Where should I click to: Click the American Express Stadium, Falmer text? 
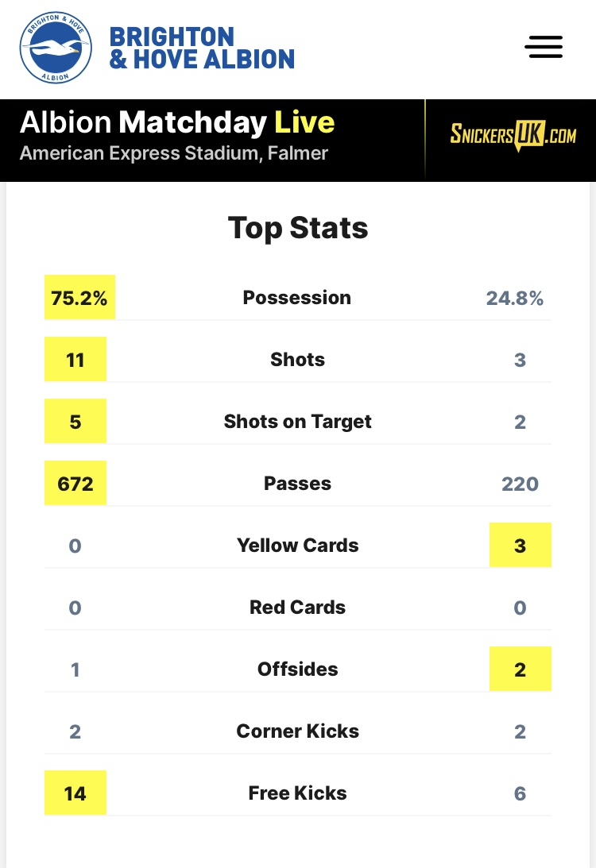174,153
